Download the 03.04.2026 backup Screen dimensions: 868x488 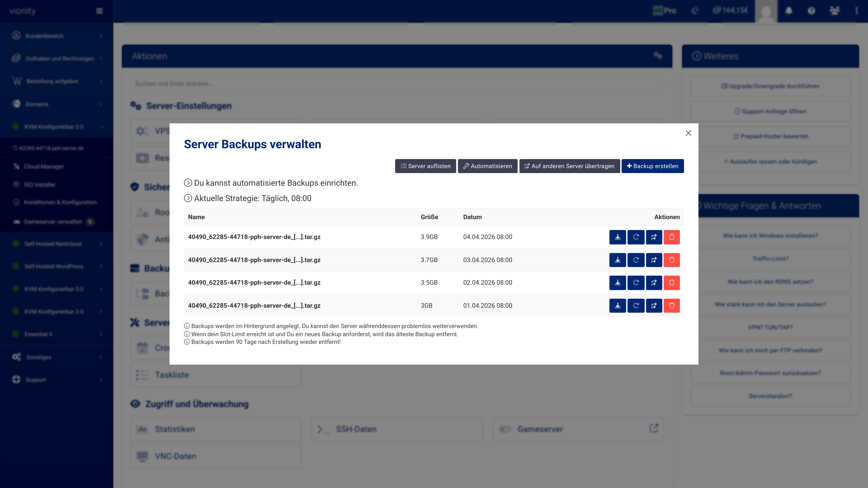coord(618,260)
